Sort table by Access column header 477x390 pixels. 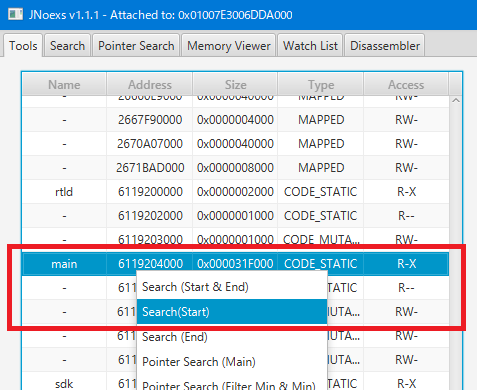[x=406, y=84]
